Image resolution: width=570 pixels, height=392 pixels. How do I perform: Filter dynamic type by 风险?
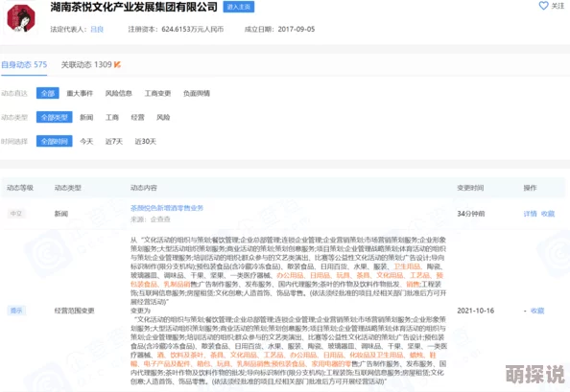[163, 117]
